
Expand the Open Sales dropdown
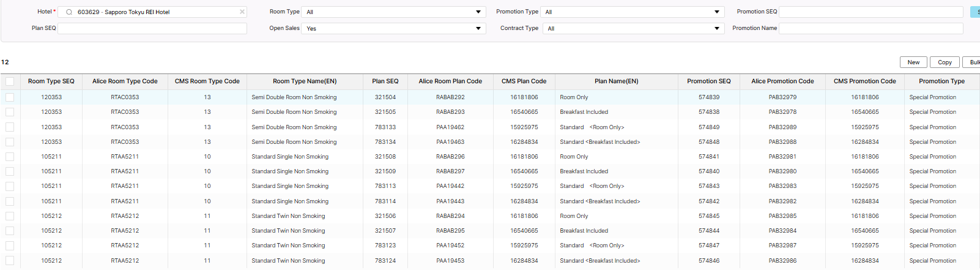393,29
